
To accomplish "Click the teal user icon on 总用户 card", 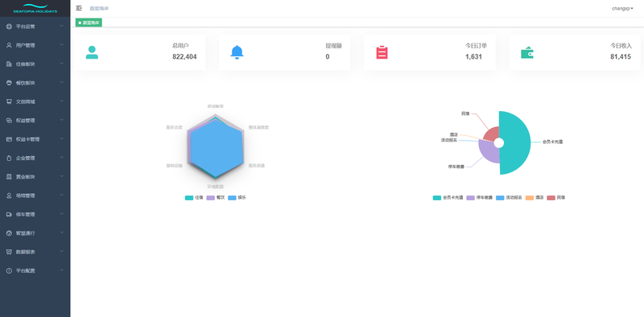I will click(x=92, y=52).
